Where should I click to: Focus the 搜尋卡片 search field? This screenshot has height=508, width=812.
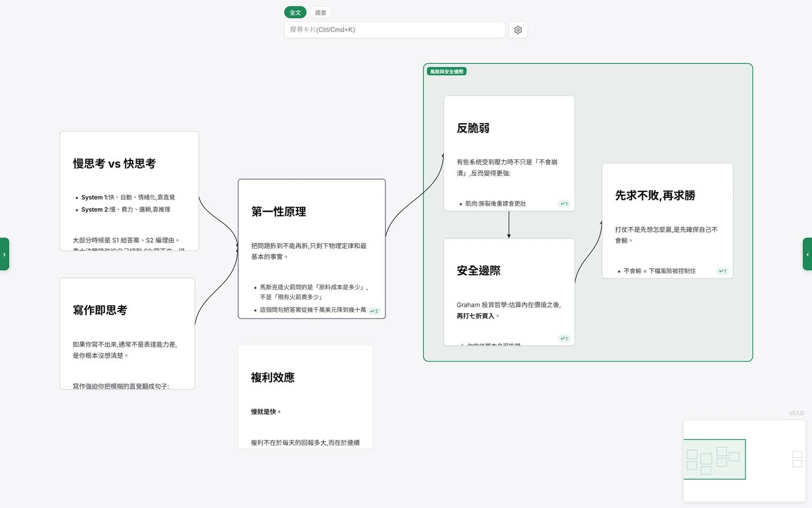[x=395, y=29]
